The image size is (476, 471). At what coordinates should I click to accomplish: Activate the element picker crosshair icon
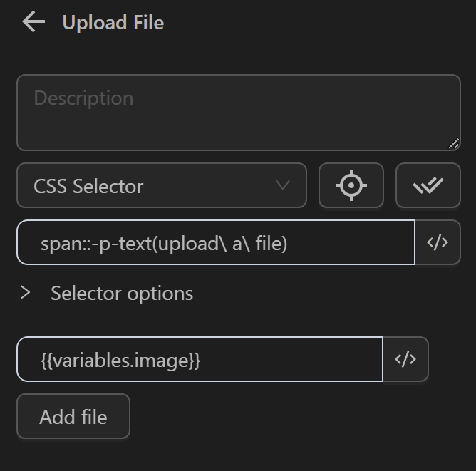pyautogui.click(x=351, y=186)
